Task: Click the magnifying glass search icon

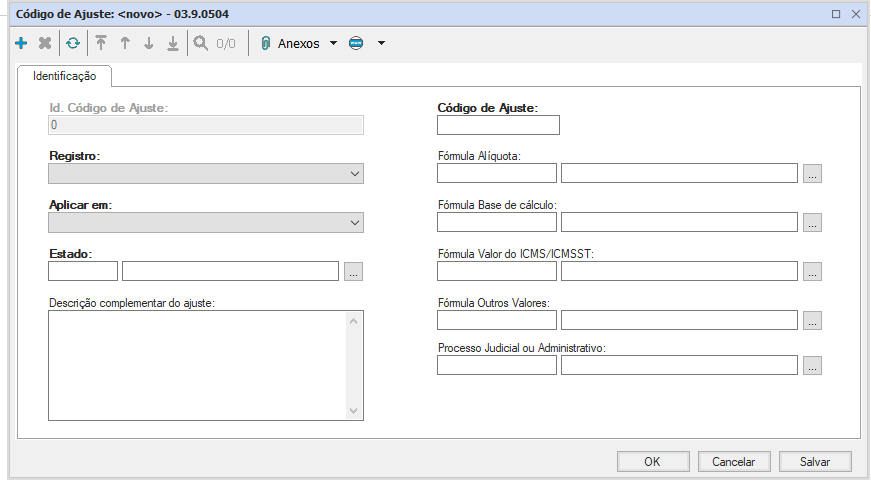Action: click(201, 44)
